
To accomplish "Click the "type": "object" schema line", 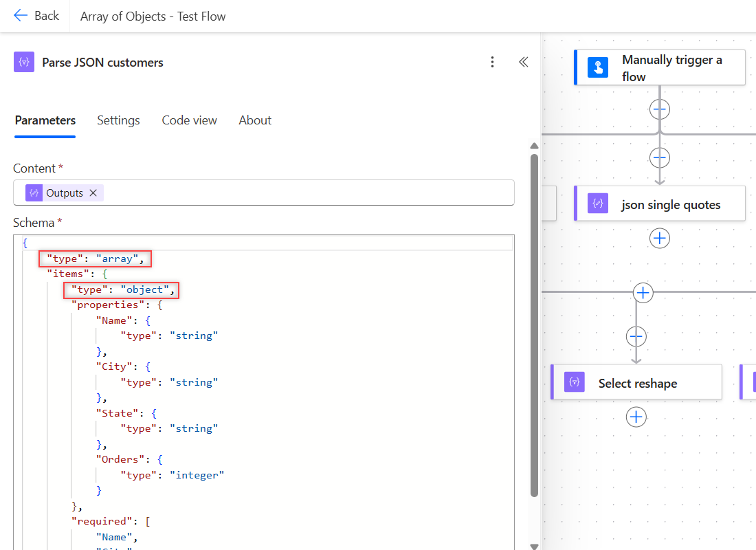I will coord(122,289).
